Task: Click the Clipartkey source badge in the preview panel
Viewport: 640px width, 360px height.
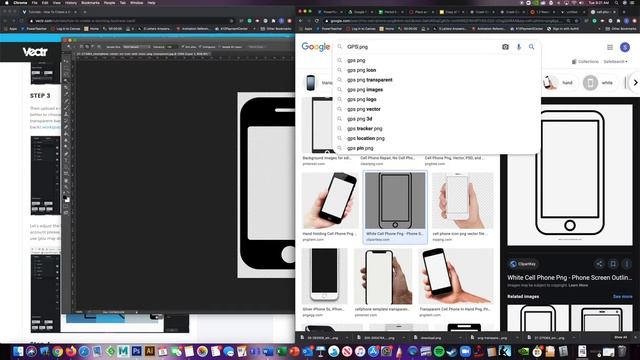Action: coord(523,264)
